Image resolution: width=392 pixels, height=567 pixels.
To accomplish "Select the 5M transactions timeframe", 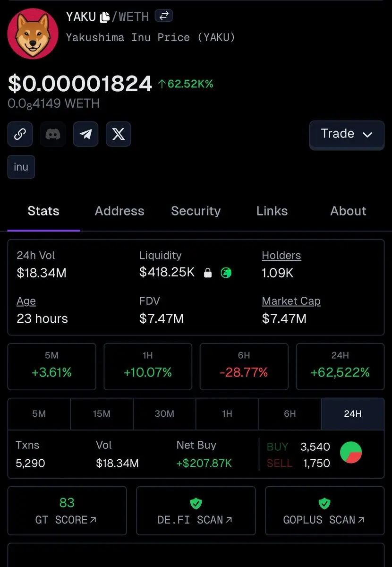I will [39, 414].
